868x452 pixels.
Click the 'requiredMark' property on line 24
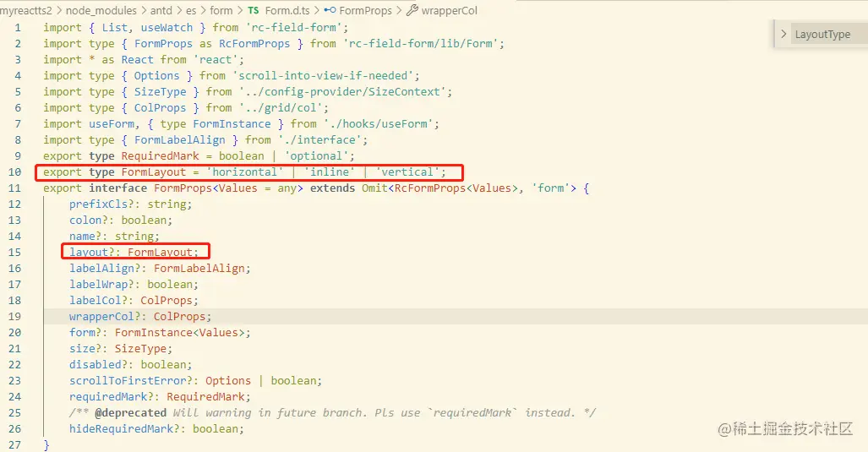[108, 397]
